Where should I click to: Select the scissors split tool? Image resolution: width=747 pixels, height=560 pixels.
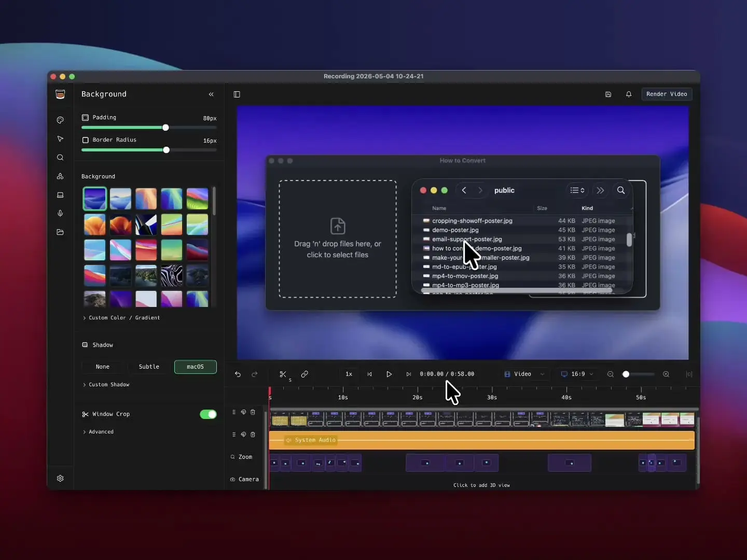point(283,374)
